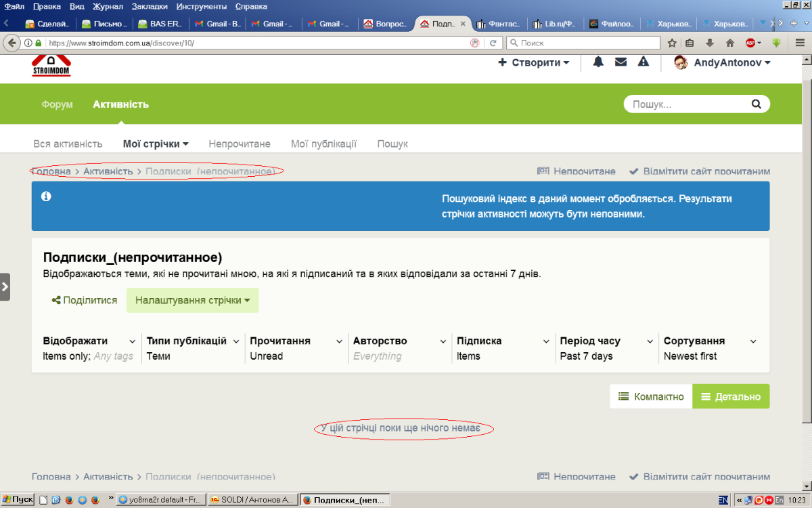Reload page with the refresh icon
The width and height of the screenshot is (812, 508).
(x=493, y=43)
